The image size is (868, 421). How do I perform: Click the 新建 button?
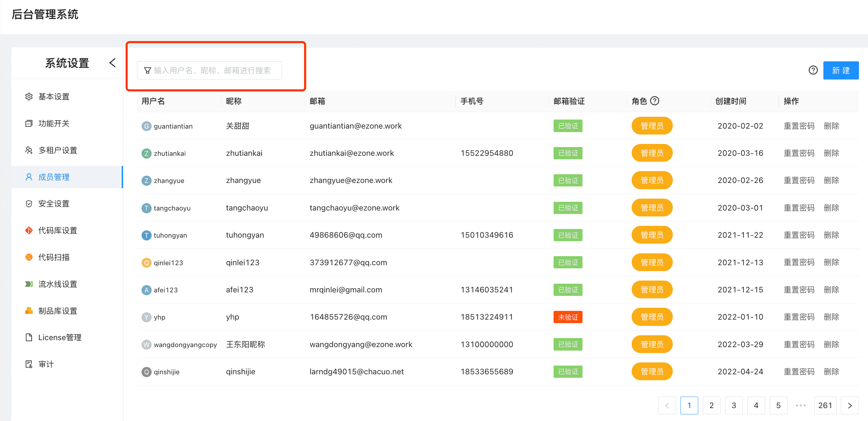pyautogui.click(x=841, y=70)
